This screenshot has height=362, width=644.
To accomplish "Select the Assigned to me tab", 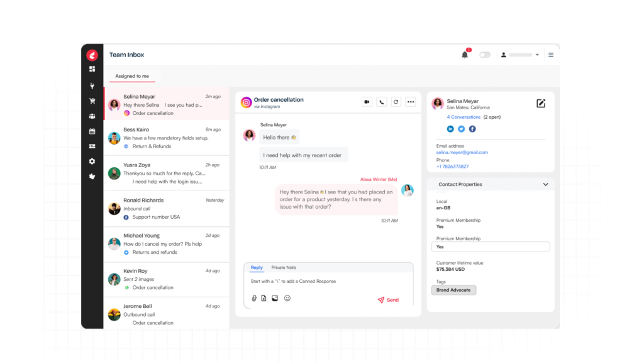I will [131, 75].
